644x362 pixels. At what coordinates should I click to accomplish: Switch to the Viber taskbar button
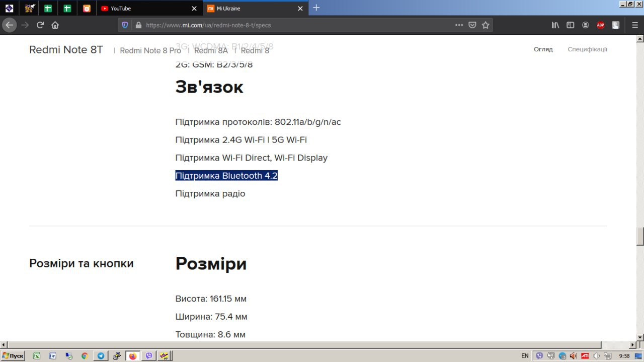pyautogui.click(x=149, y=356)
